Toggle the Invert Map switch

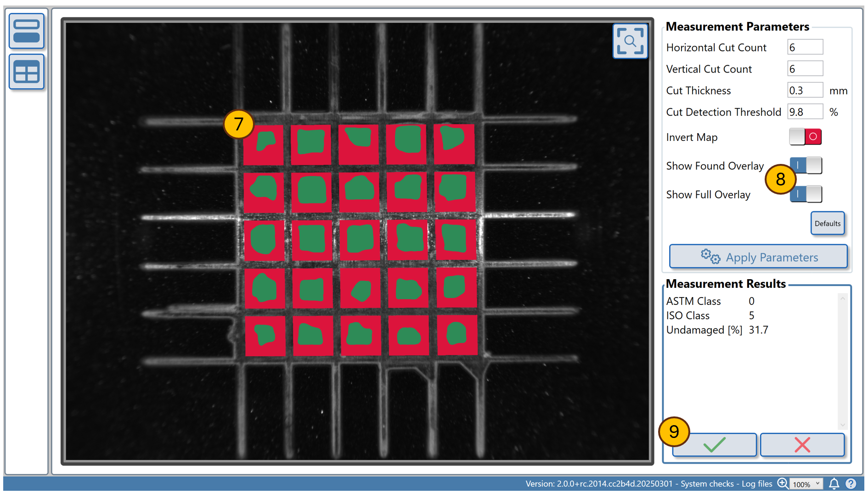(x=805, y=137)
